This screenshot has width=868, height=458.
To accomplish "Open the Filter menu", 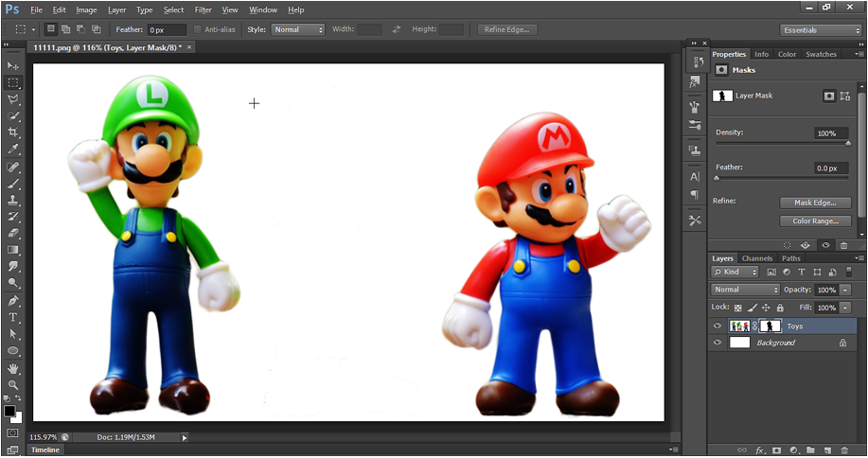I will 204,10.
